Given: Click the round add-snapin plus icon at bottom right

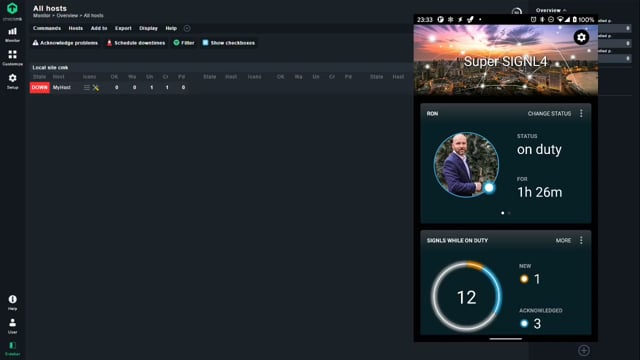Looking at the screenshot, I should (584, 350).
